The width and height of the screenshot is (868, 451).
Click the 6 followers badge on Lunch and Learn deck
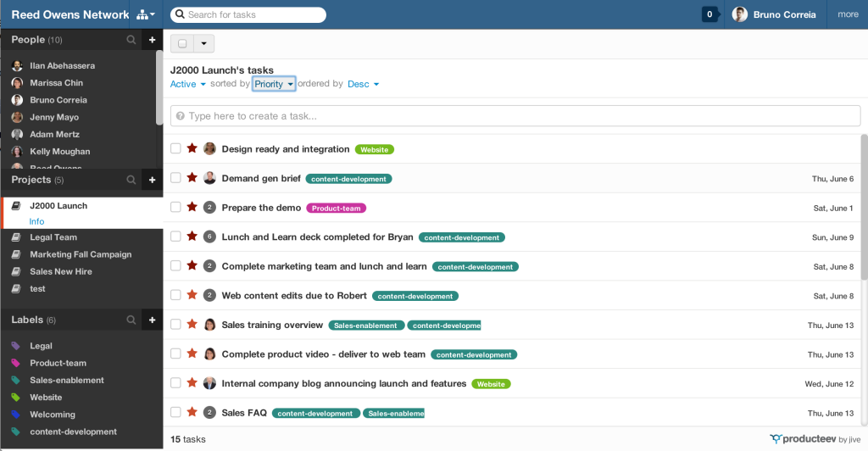pyautogui.click(x=209, y=237)
